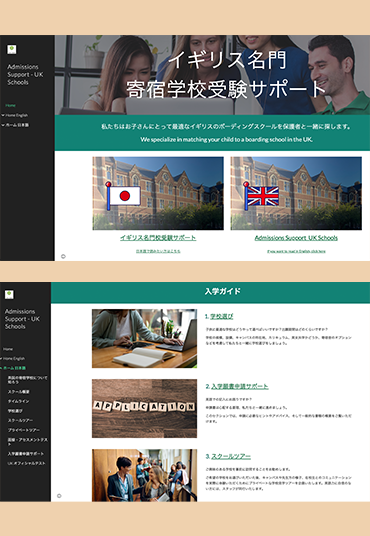Open スクールツアー in the sidebar
This screenshot has width=370, height=536.
[x=21, y=420]
